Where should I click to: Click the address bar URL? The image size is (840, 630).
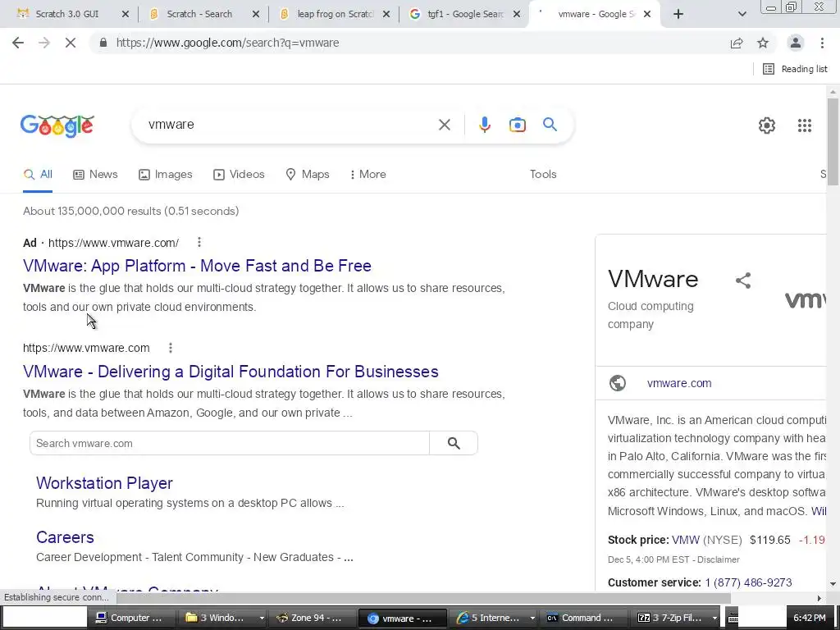coord(227,43)
